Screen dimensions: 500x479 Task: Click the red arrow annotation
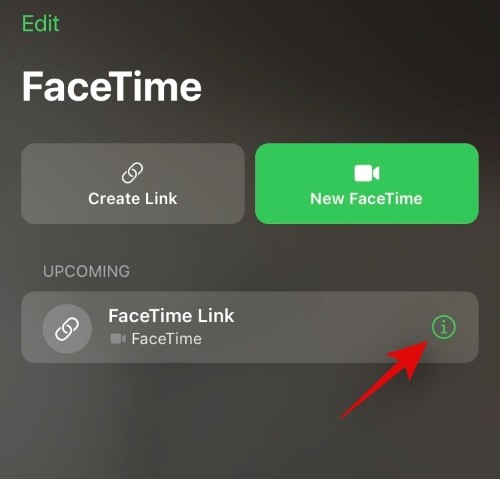pos(385,378)
